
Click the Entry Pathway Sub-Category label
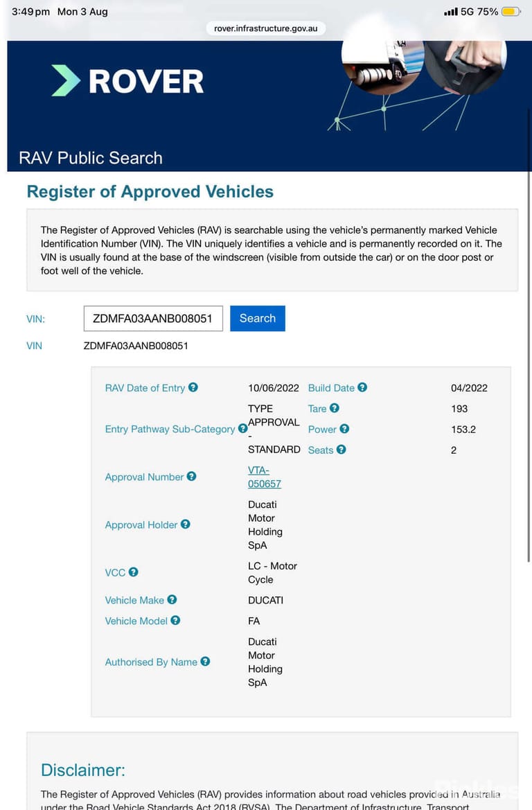[x=170, y=430]
